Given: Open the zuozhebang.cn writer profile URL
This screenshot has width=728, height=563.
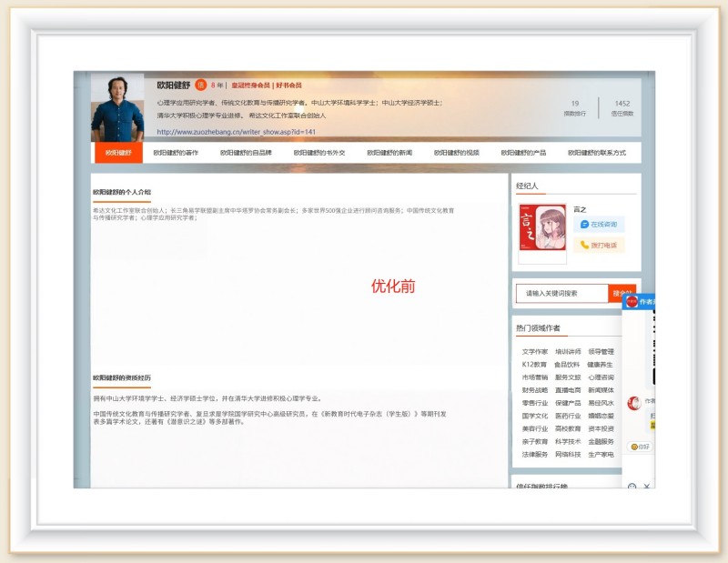Looking at the screenshot, I should coord(237,131).
